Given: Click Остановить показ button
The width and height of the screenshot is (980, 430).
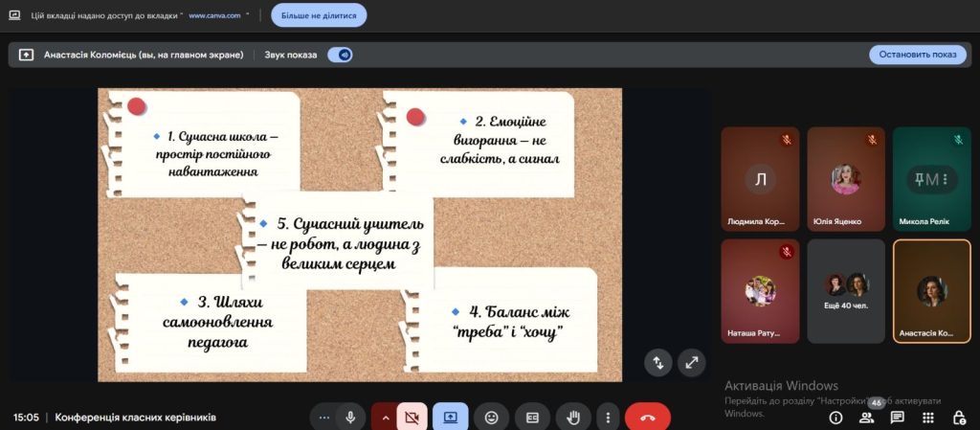Looking at the screenshot, I should click(x=917, y=55).
